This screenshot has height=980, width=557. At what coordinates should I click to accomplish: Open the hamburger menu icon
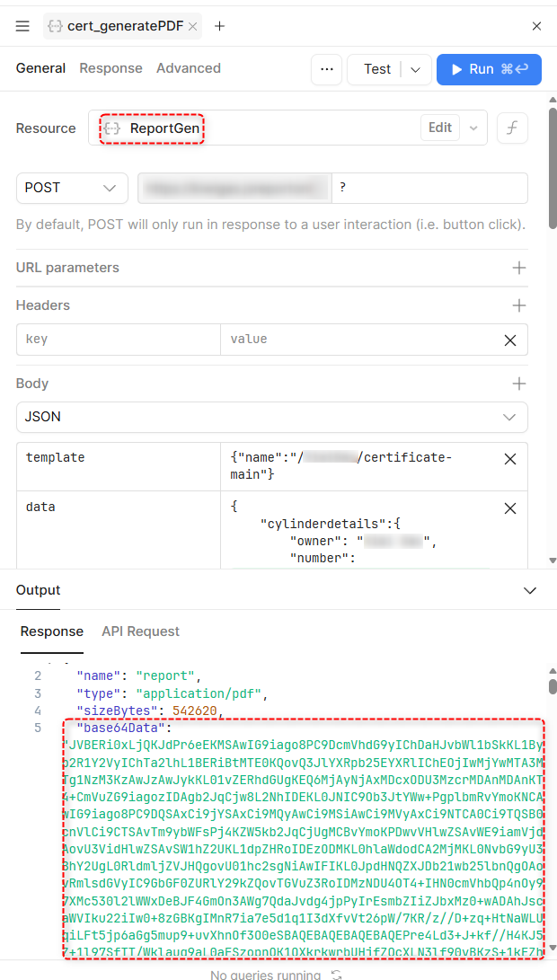click(x=22, y=26)
